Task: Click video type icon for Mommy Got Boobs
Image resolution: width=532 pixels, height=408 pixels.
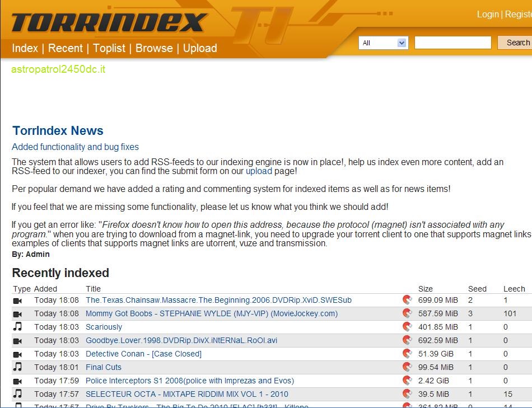Action: (x=17, y=314)
